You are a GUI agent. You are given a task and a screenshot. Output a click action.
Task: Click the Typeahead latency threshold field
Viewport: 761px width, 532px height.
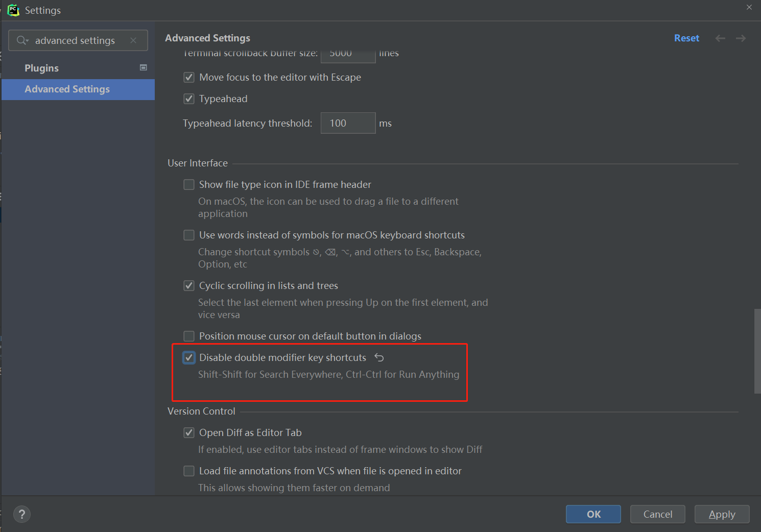348,123
